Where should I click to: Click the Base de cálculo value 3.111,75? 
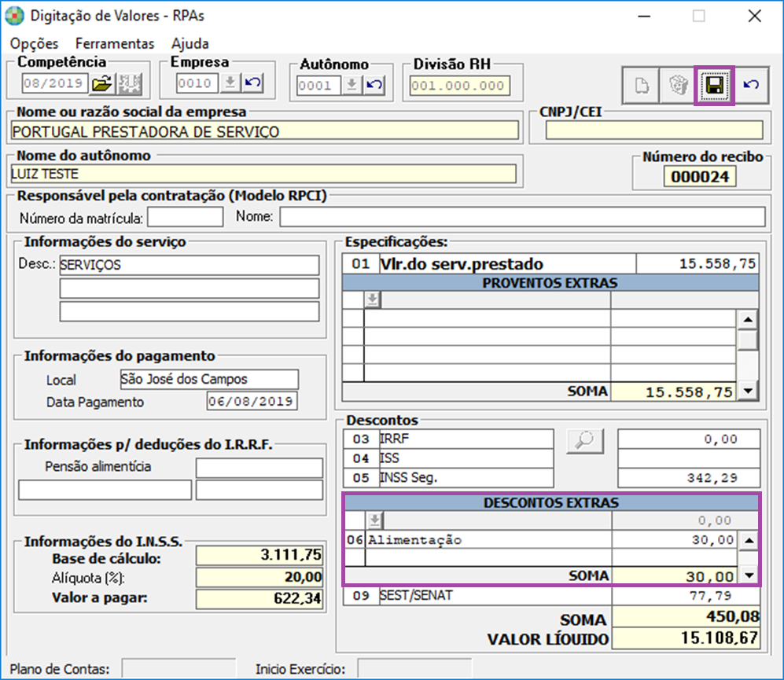point(259,555)
